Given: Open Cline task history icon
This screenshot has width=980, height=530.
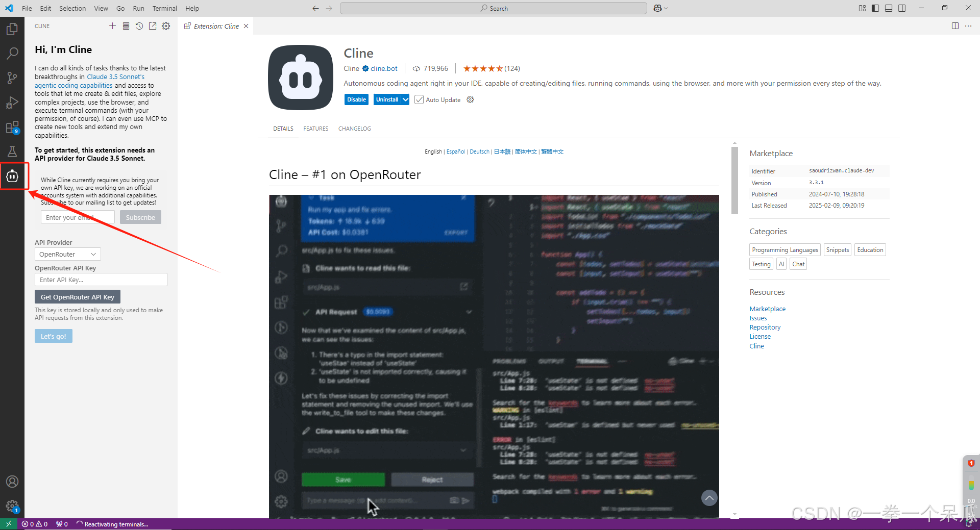Looking at the screenshot, I should [x=139, y=26].
